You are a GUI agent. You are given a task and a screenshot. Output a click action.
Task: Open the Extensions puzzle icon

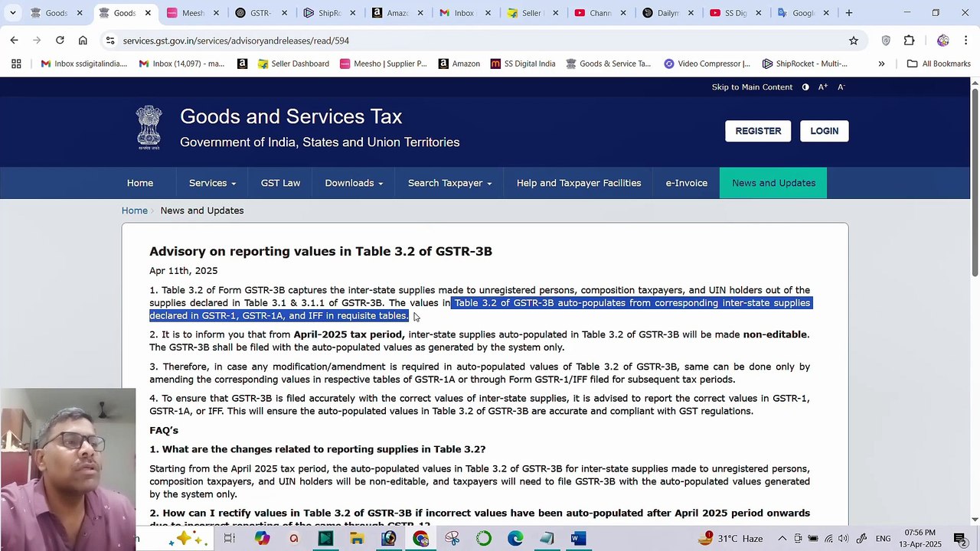click(x=909, y=41)
